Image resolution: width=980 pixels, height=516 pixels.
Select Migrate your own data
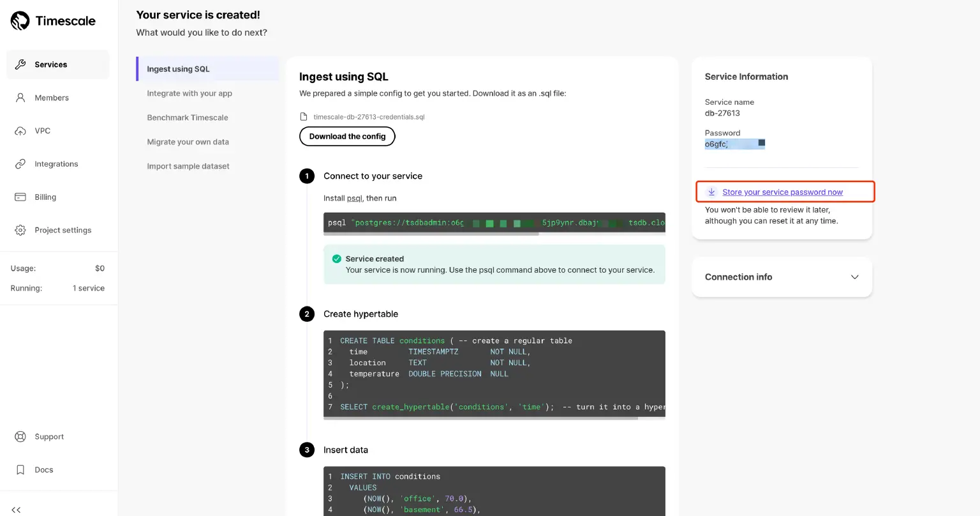tap(188, 142)
